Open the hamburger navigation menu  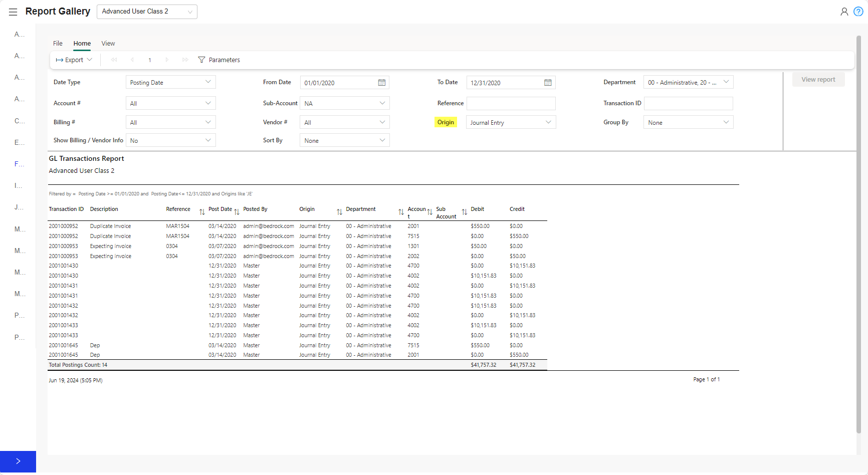13,12
